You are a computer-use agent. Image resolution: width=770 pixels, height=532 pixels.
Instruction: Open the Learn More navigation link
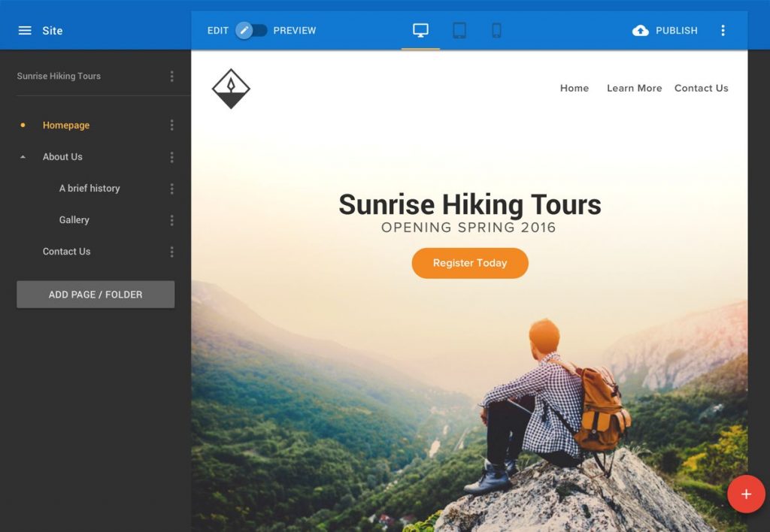[x=634, y=88]
